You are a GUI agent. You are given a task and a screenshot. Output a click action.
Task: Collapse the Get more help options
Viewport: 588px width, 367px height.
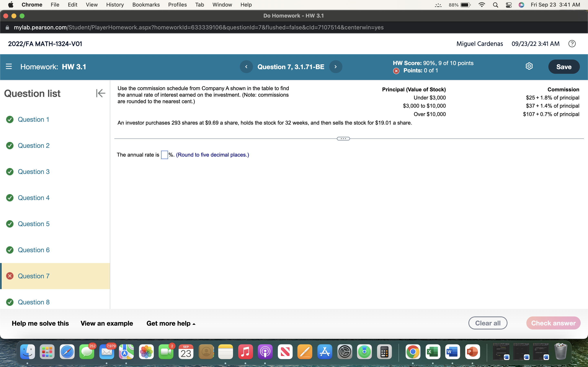pyautogui.click(x=171, y=323)
